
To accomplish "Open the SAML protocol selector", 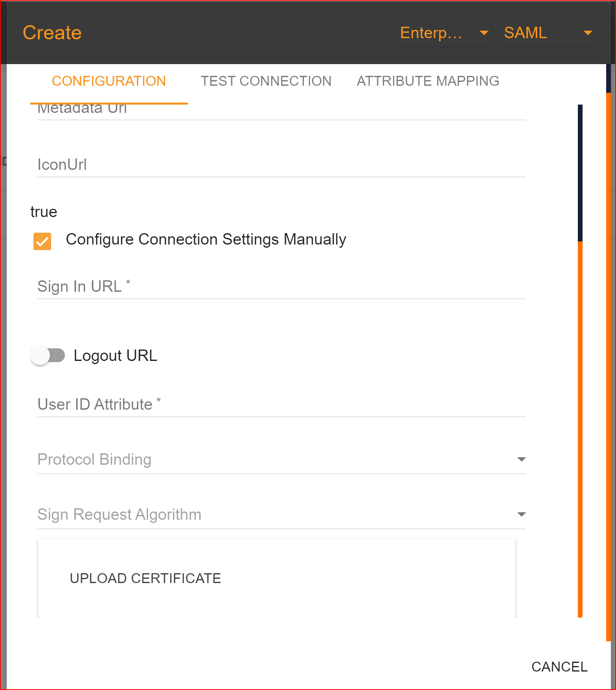I will (548, 33).
